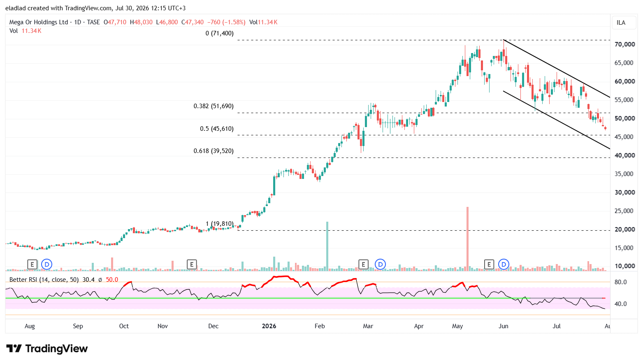
Task: Click the 2026 year label on time axis
Action: (x=269, y=326)
